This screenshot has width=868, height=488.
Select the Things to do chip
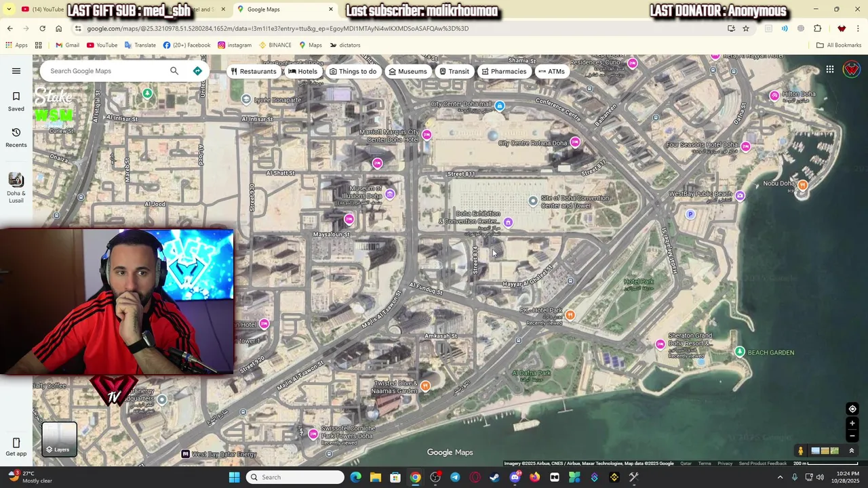353,71
